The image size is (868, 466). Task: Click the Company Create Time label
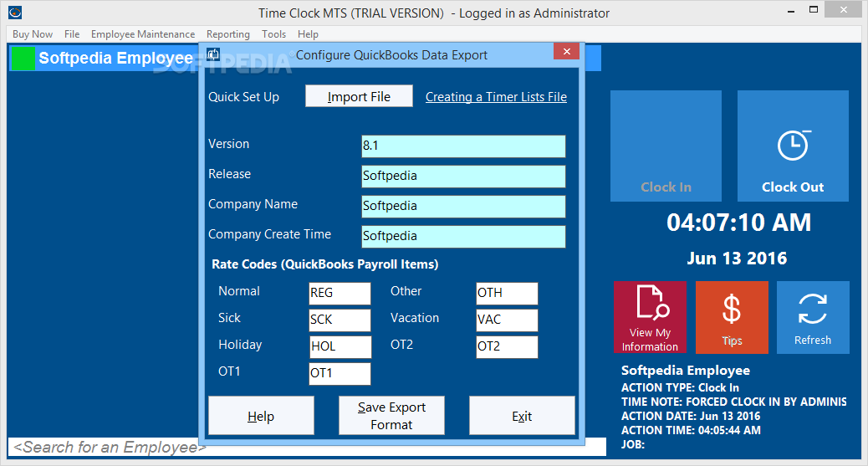269,234
